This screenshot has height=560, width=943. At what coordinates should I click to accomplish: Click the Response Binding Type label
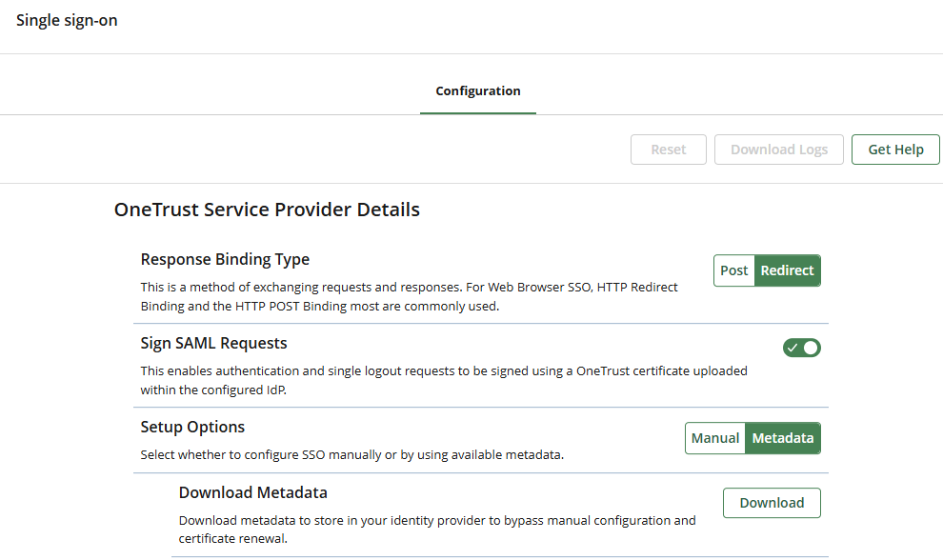coord(225,259)
